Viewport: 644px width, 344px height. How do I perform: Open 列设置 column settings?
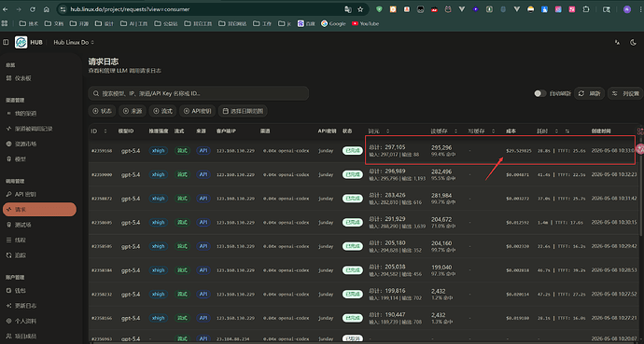pos(626,93)
